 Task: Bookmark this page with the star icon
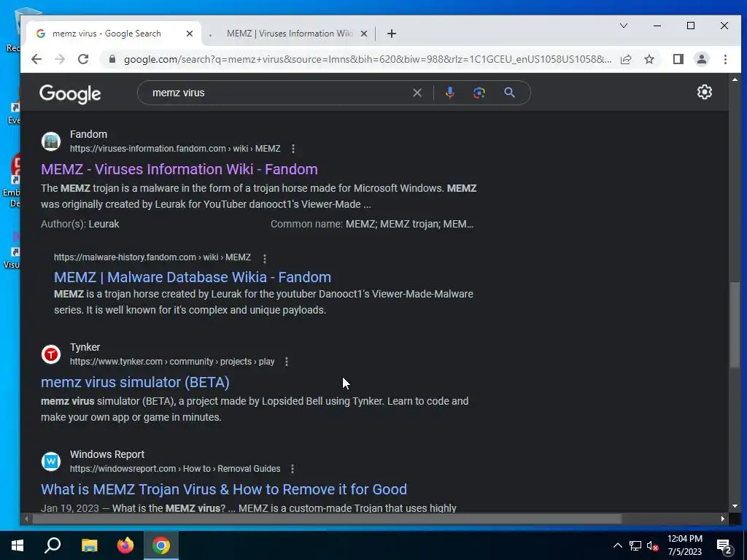coord(649,59)
